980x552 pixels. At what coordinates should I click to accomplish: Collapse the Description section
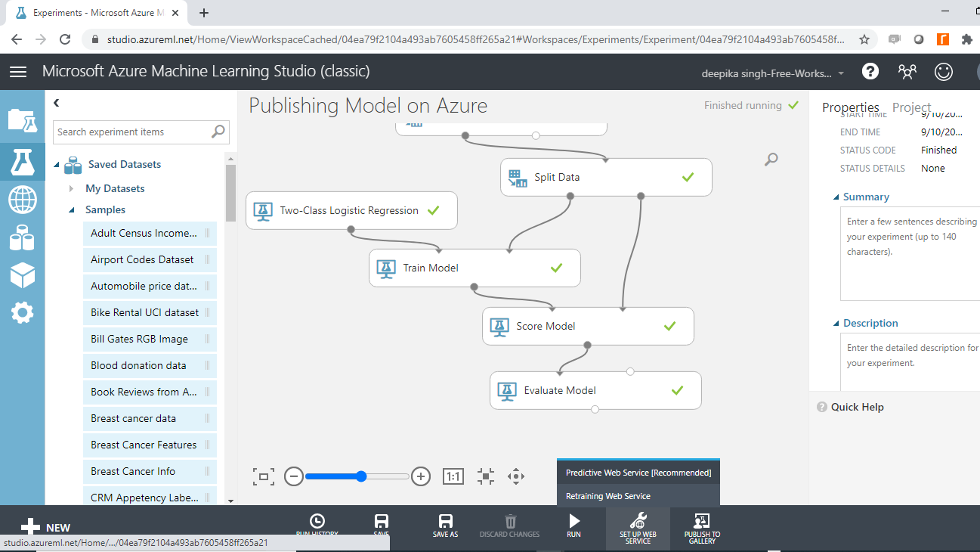coord(836,324)
